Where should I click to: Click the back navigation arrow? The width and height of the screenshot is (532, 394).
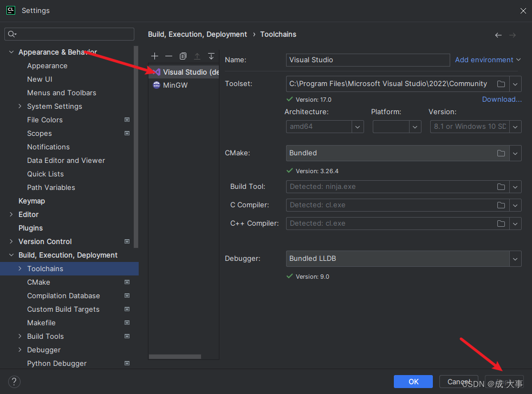(498, 35)
